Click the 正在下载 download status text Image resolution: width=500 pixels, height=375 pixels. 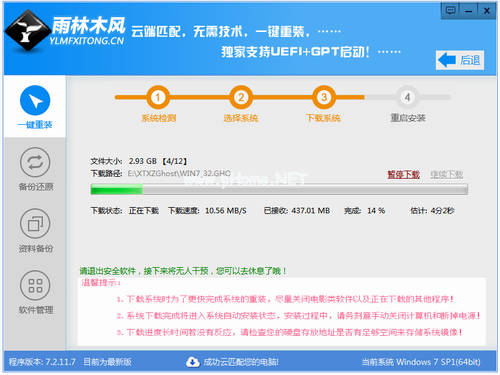pos(144,211)
